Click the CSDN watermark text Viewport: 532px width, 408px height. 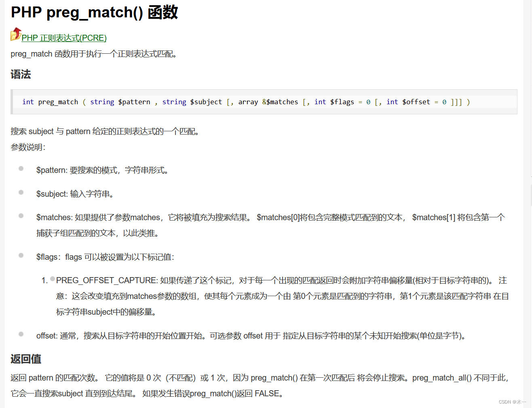click(513, 401)
